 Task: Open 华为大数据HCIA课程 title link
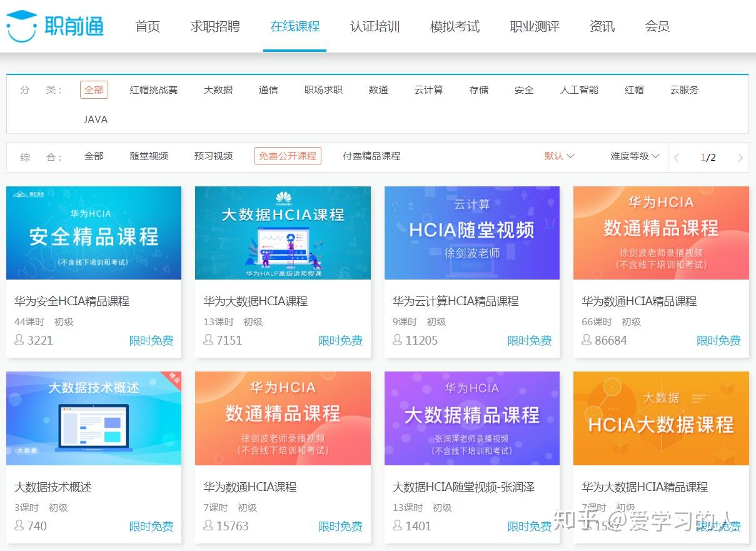click(255, 301)
